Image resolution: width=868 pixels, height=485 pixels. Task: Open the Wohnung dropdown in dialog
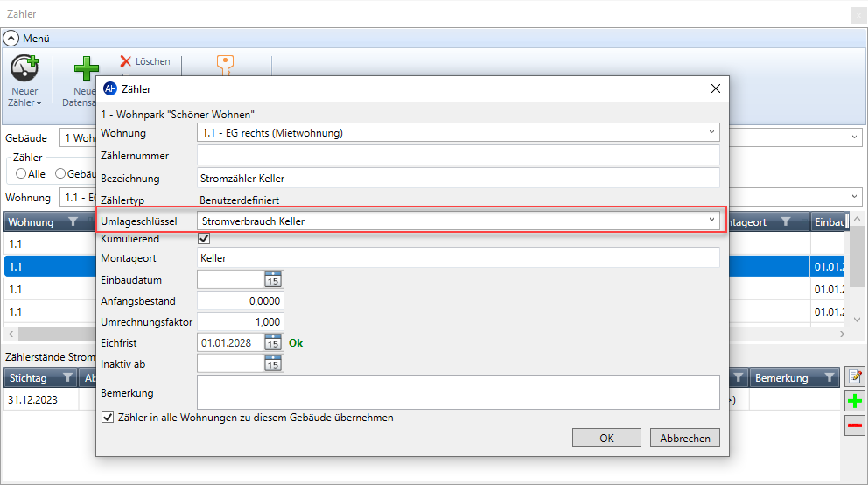pos(710,133)
